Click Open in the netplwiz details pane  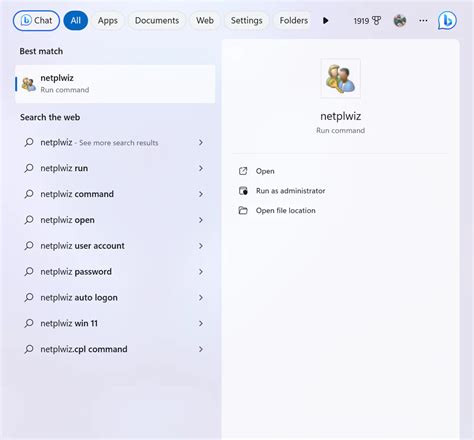tap(265, 171)
